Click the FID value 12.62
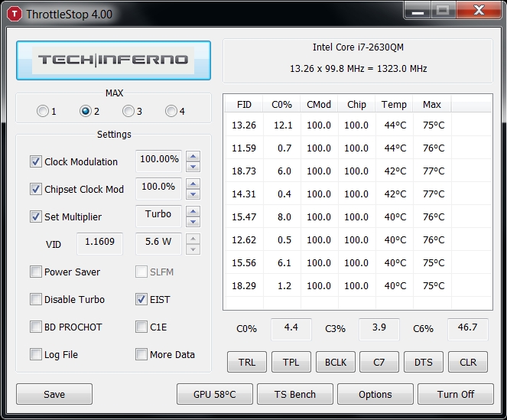The height and width of the screenshot is (420, 507). coord(244,239)
